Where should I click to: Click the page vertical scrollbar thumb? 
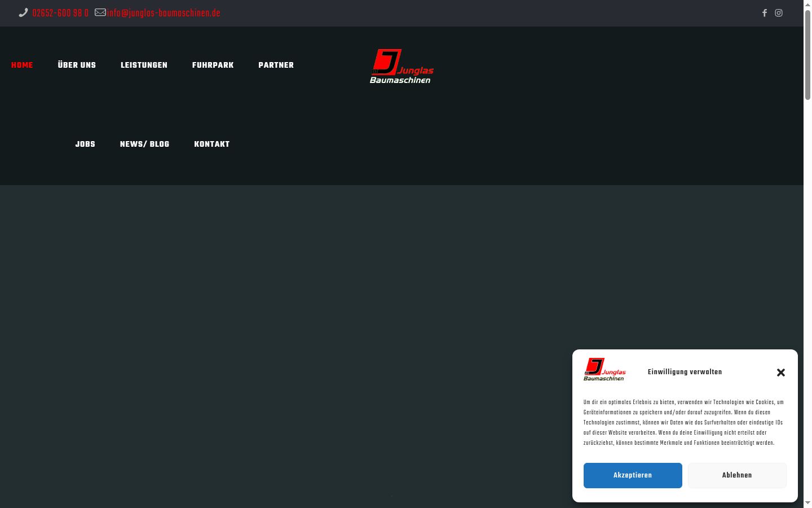click(807, 55)
